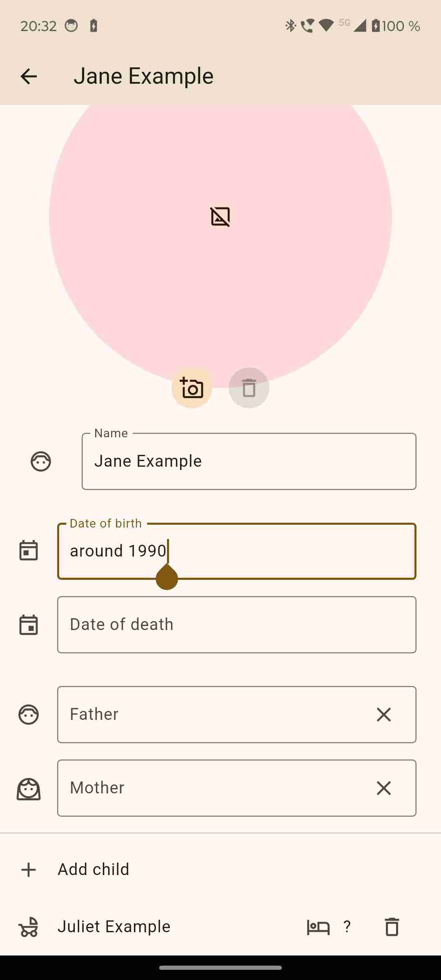Open camera to change profile photo
This screenshot has width=441, height=980.
192,388
